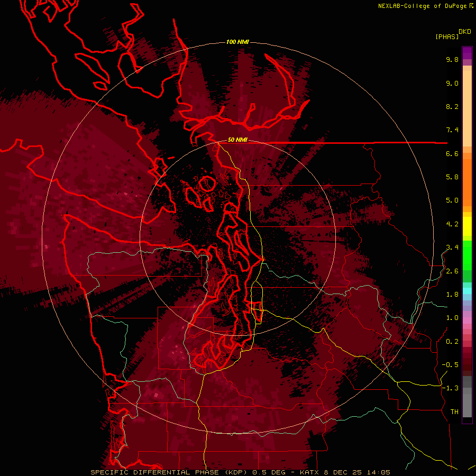This screenshot has height=476, width=476.
Task: Pick the cyan segment of the color bar
Action: [x=467, y=291]
